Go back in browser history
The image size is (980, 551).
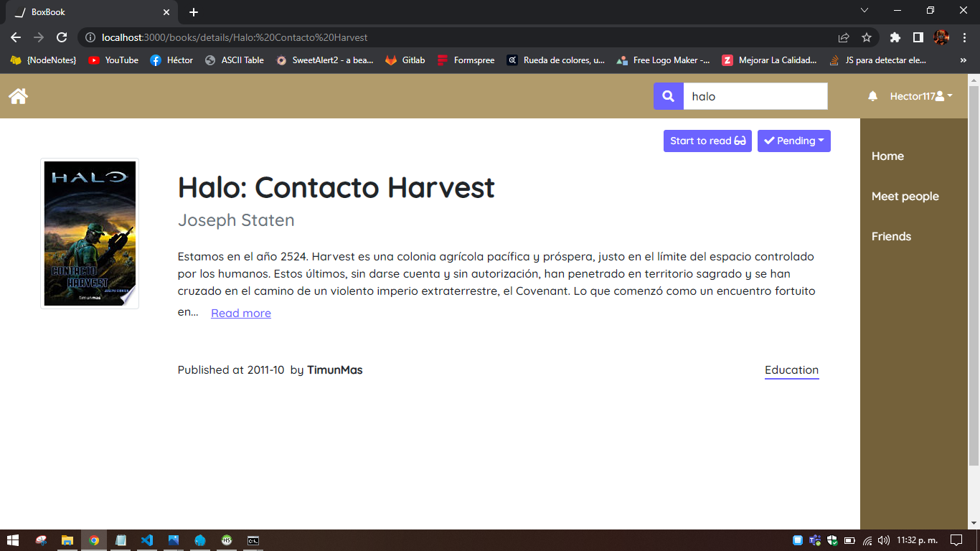16,37
